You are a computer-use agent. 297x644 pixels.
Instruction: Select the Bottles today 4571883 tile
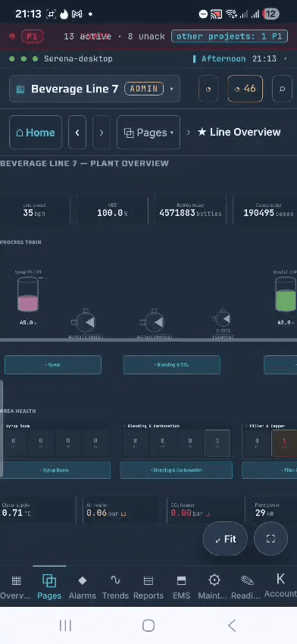pyautogui.click(x=190, y=211)
